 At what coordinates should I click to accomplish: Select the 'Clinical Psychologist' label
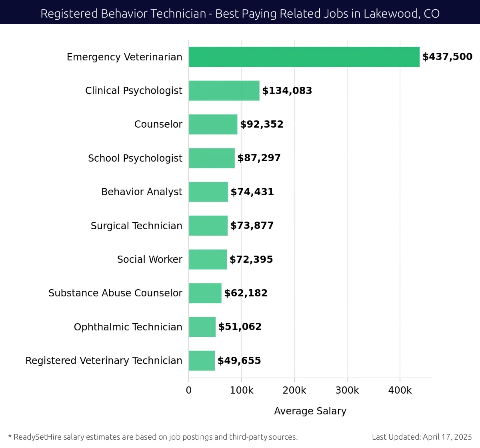point(134,91)
